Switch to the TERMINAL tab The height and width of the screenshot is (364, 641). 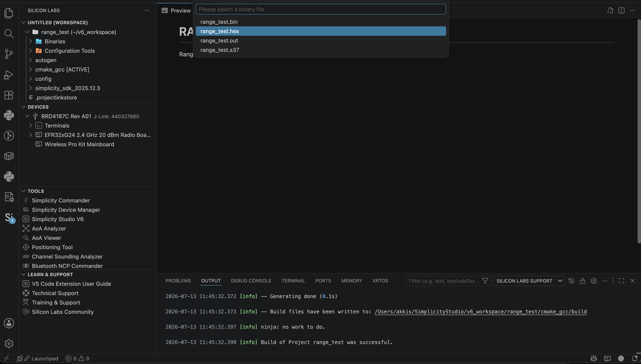coord(293,281)
